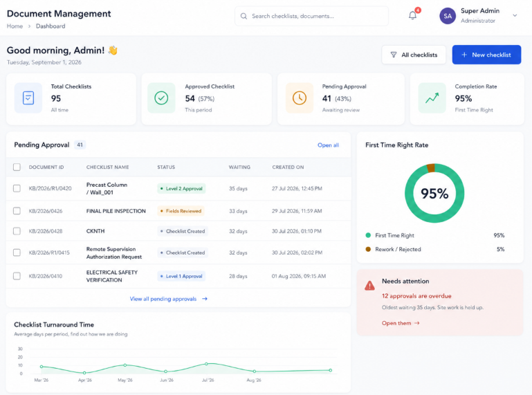Click the 95% donut chart center

(434, 194)
